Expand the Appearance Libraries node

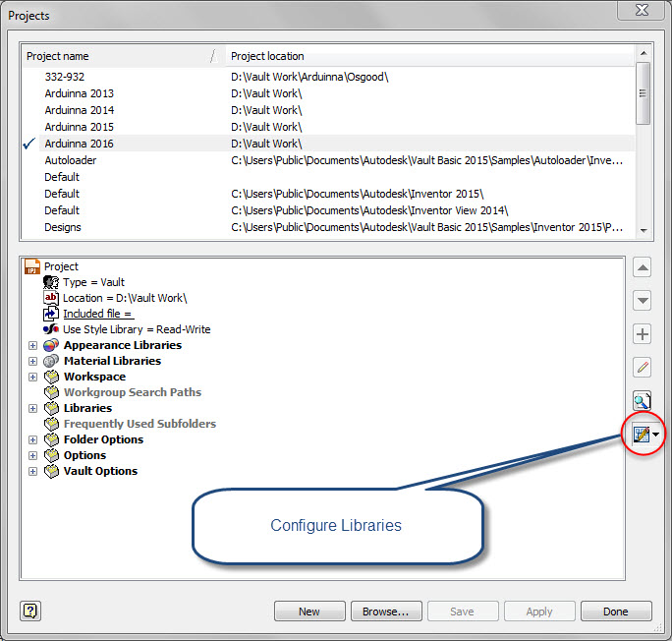tap(32, 345)
